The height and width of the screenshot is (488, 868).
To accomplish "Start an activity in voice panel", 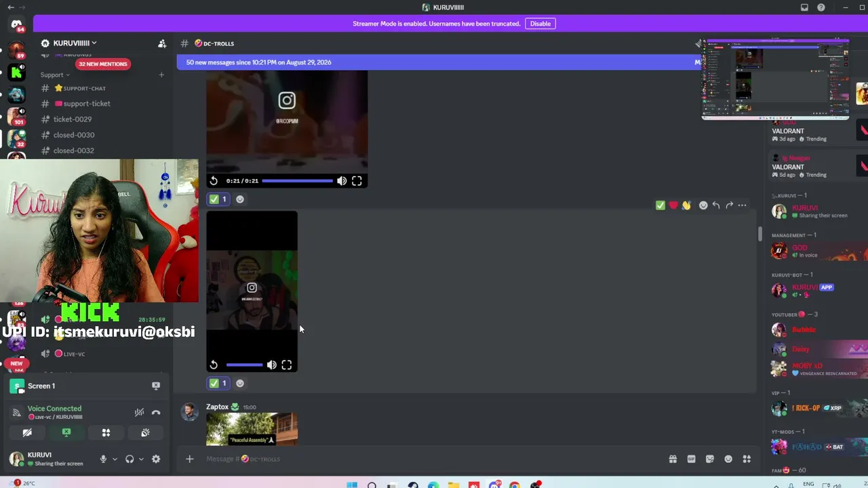I will click(x=106, y=432).
